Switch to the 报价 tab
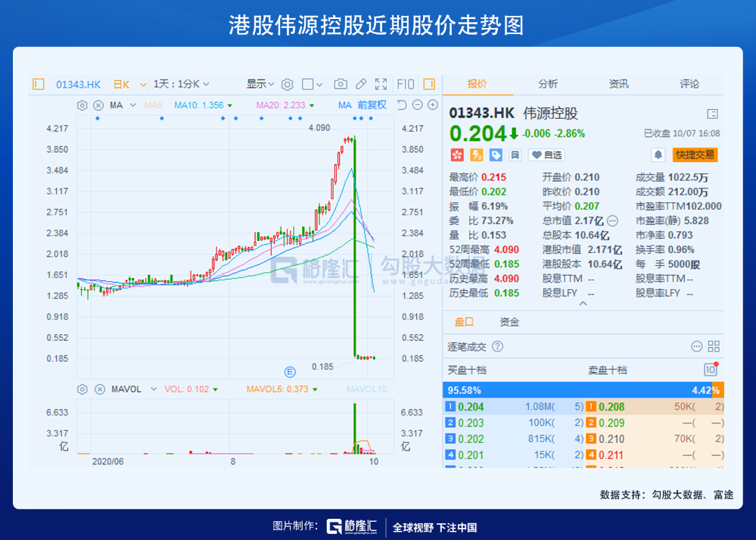756x540 pixels. pos(478,84)
